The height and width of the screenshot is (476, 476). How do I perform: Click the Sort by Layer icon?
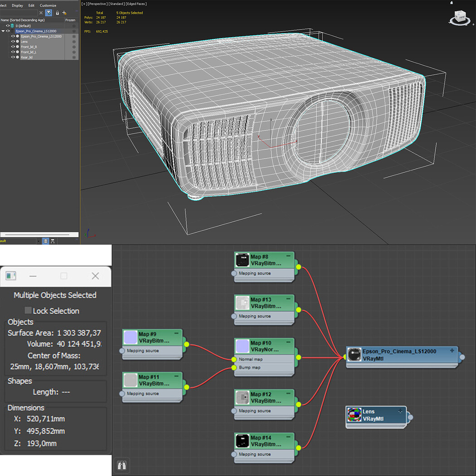tap(45, 241)
